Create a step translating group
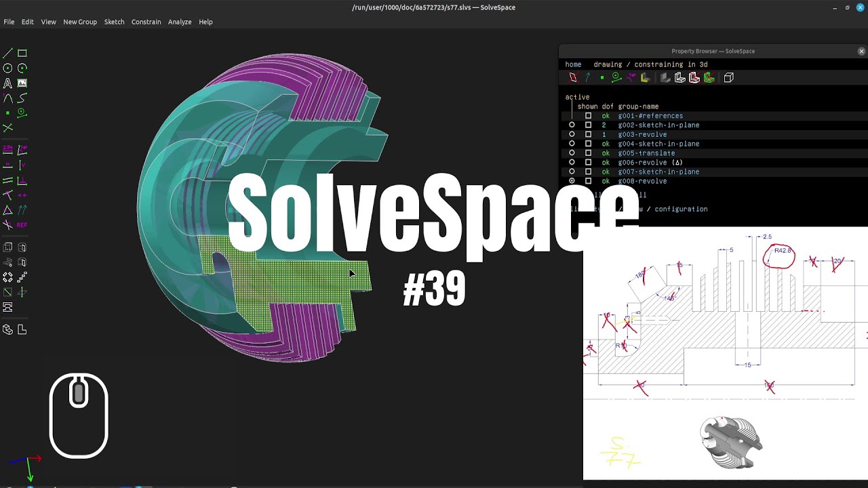The height and width of the screenshot is (488, 868). click(22, 277)
